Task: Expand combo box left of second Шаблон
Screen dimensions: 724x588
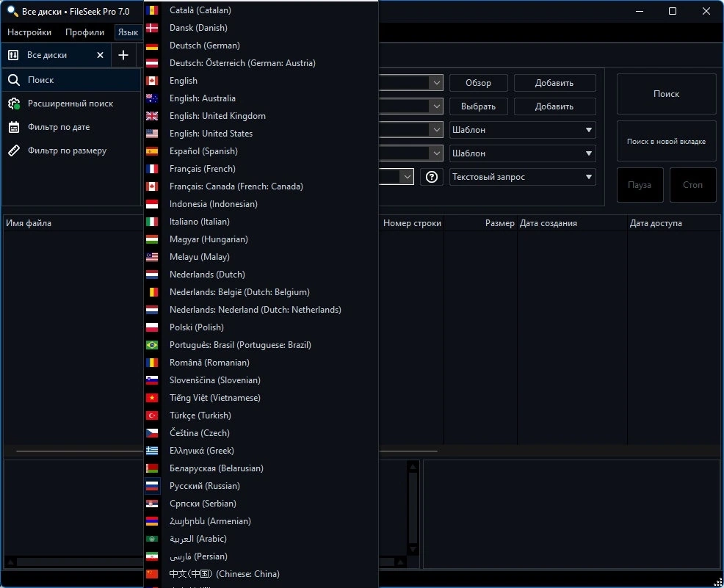Action: pos(436,153)
